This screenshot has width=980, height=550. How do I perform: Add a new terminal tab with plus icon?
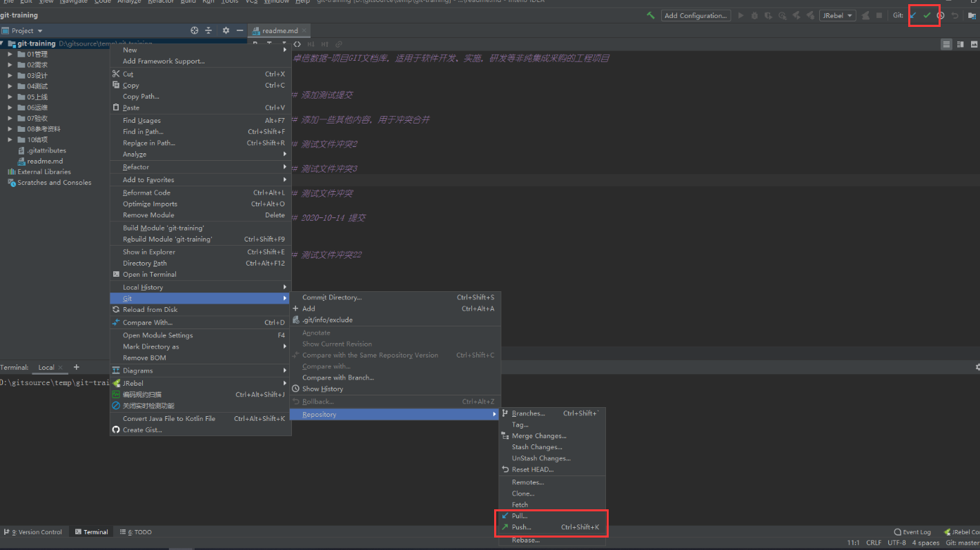coord(77,367)
